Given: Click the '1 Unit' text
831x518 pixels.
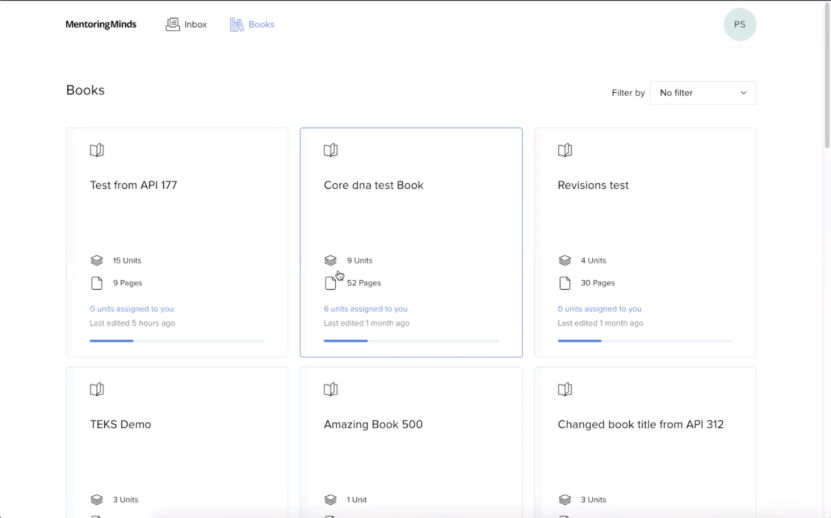Looking at the screenshot, I should tap(357, 499).
